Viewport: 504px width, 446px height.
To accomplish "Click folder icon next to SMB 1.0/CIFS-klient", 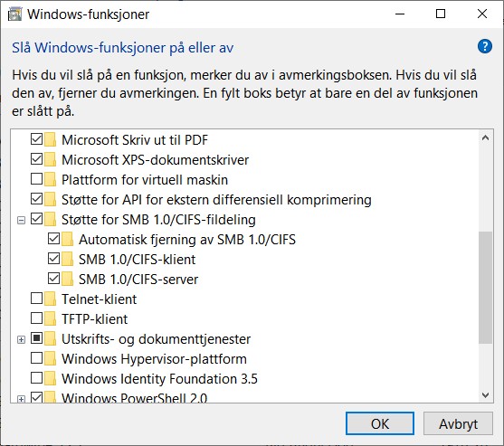I will [68, 259].
